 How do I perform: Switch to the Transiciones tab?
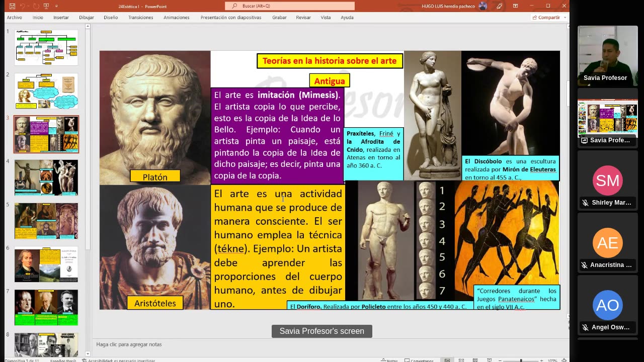(140, 18)
